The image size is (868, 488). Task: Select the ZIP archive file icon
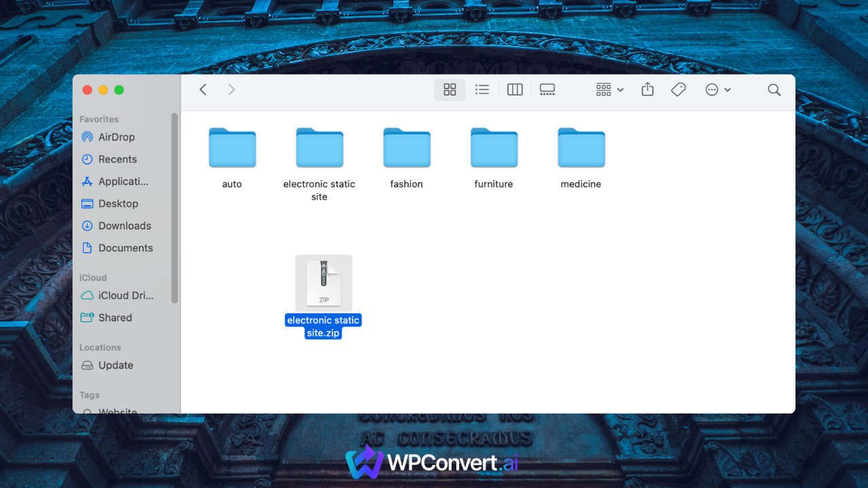[323, 283]
